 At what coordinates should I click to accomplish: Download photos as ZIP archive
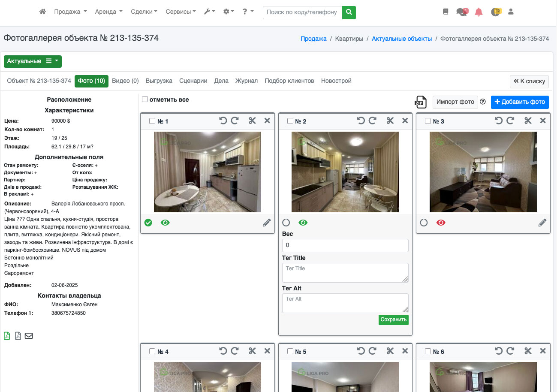click(x=420, y=102)
